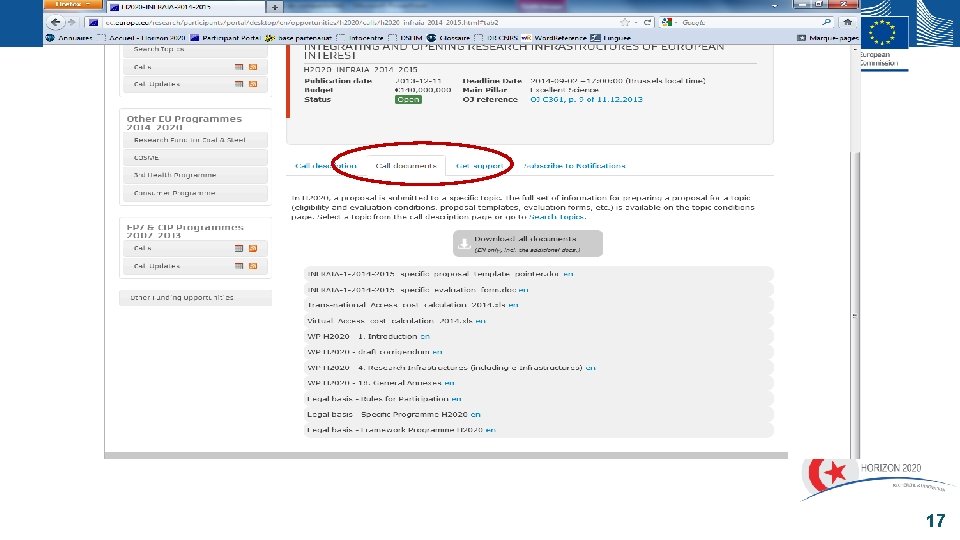
Task: Click the address bar URL field
Action: [359, 22]
